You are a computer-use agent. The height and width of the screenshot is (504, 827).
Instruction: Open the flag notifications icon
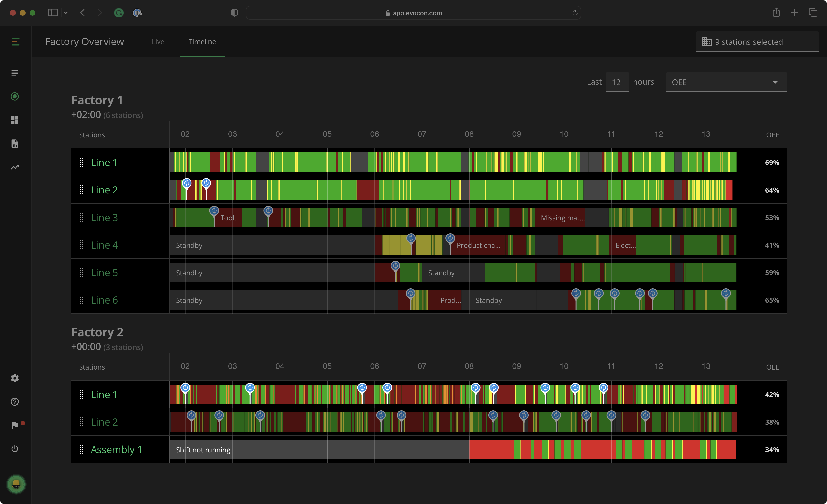[x=15, y=425]
